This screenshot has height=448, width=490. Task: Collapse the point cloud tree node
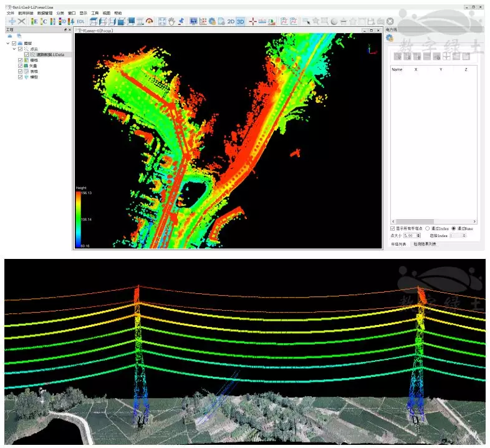click(14, 49)
